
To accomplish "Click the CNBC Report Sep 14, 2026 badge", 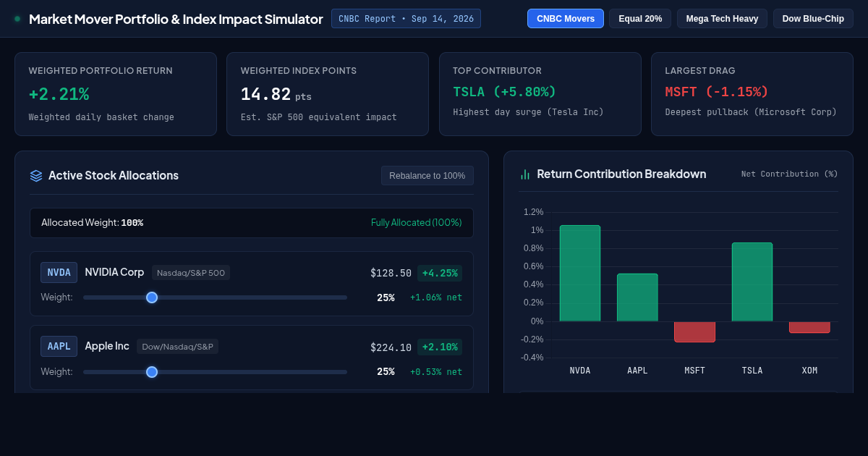I will pos(406,19).
